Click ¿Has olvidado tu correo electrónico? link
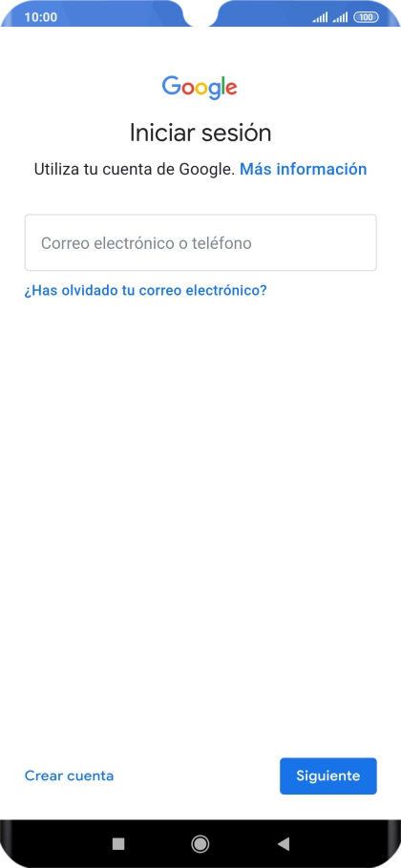Image resolution: width=401 pixels, height=868 pixels. [145, 290]
